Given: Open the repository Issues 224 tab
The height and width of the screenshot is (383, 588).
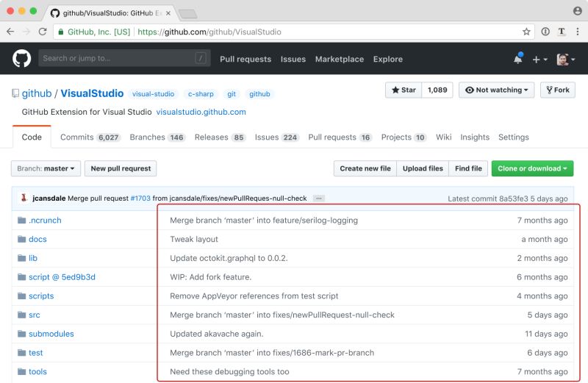Looking at the screenshot, I should 277,137.
